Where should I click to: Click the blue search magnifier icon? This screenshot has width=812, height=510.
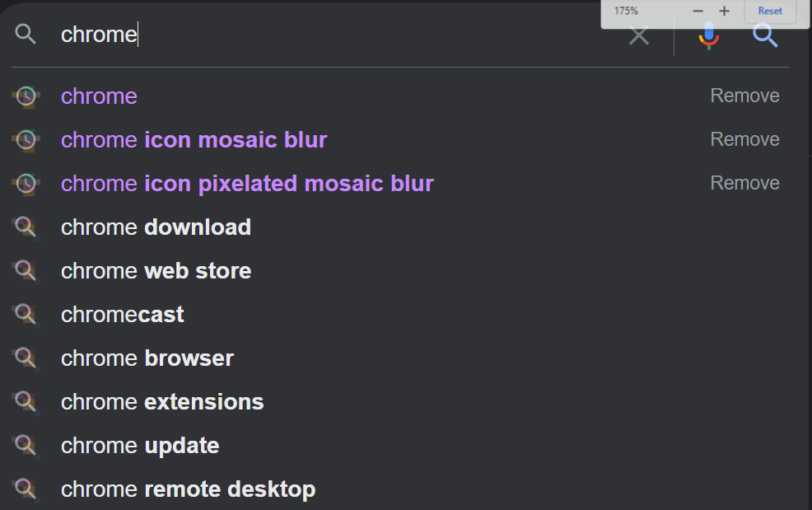(x=765, y=35)
